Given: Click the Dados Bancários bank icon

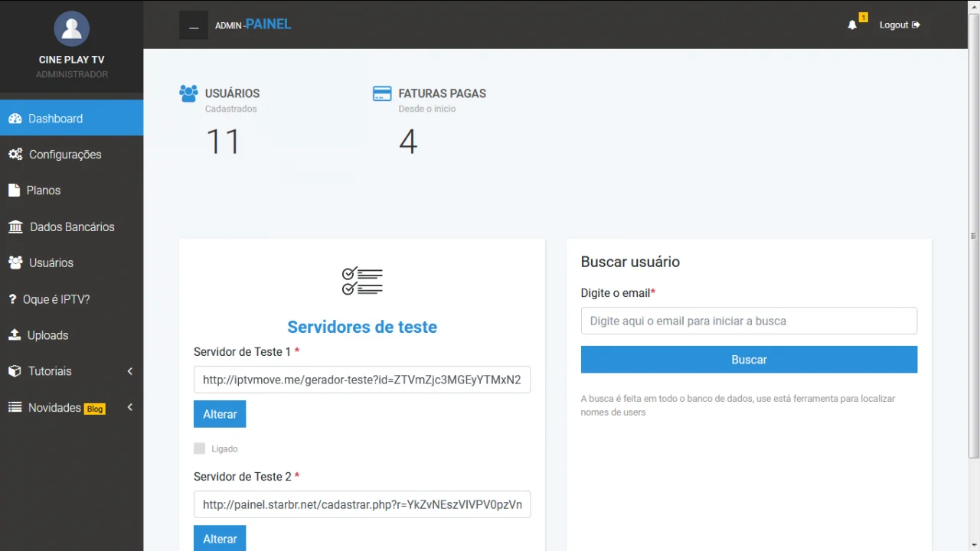Looking at the screenshot, I should click(15, 227).
